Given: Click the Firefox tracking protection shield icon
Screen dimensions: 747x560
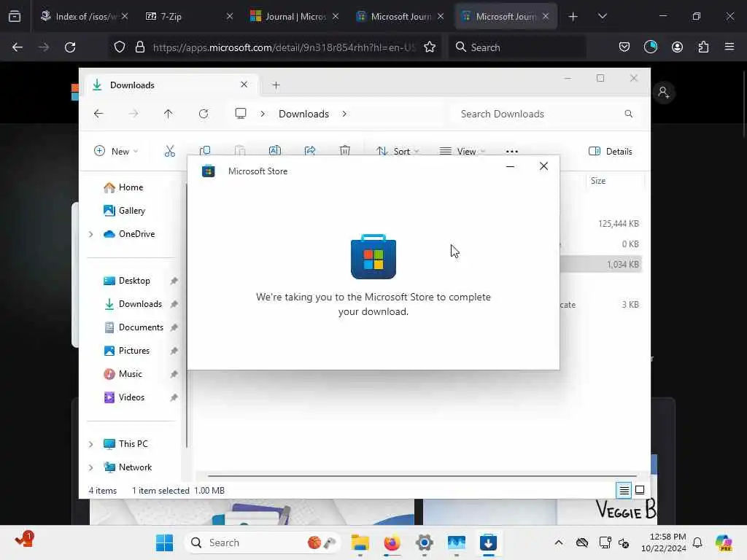Looking at the screenshot, I should point(120,47).
